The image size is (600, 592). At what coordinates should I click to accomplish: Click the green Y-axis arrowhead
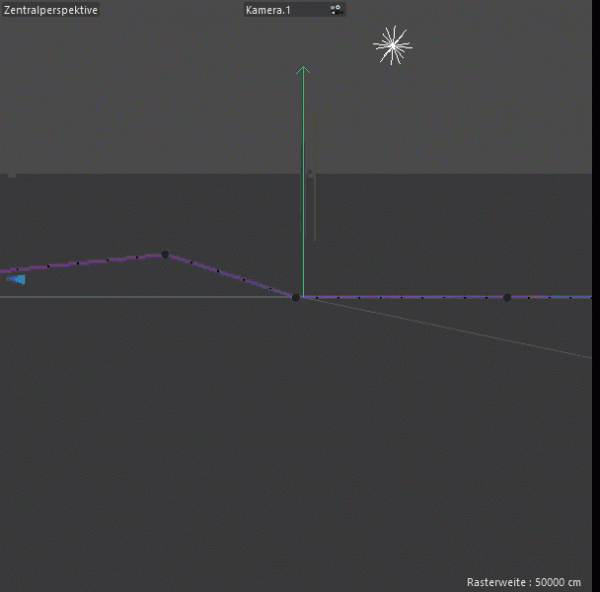(303, 70)
